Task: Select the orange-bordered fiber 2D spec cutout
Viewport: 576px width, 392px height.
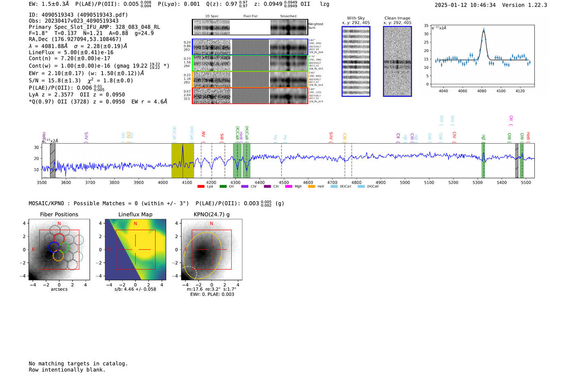Action: (212, 79)
